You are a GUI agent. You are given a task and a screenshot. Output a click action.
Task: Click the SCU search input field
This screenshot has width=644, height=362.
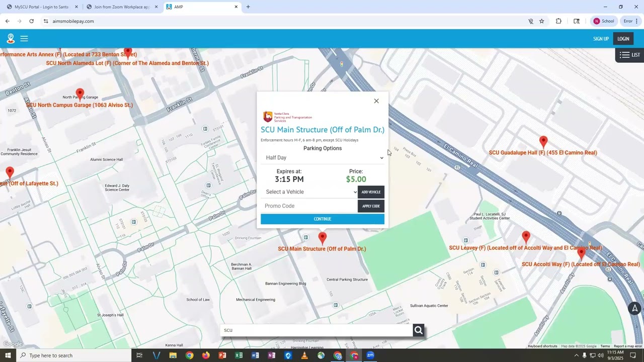point(316,330)
